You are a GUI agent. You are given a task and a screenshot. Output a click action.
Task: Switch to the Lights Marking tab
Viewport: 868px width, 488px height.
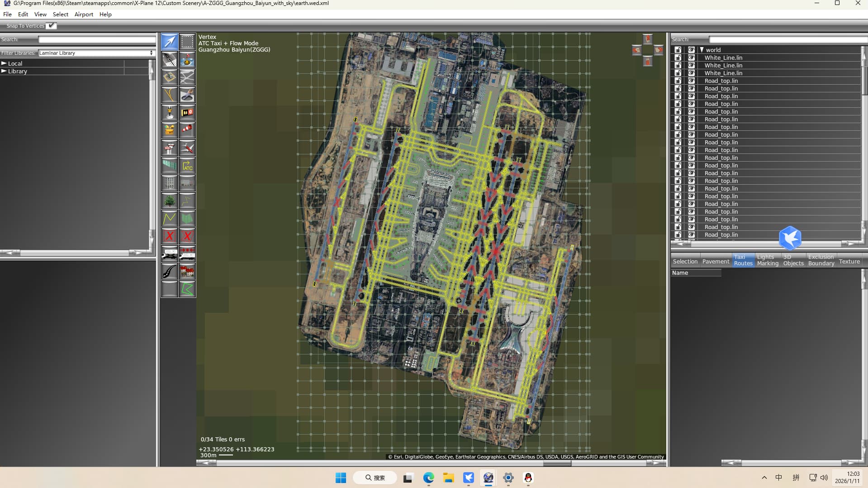coord(768,260)
